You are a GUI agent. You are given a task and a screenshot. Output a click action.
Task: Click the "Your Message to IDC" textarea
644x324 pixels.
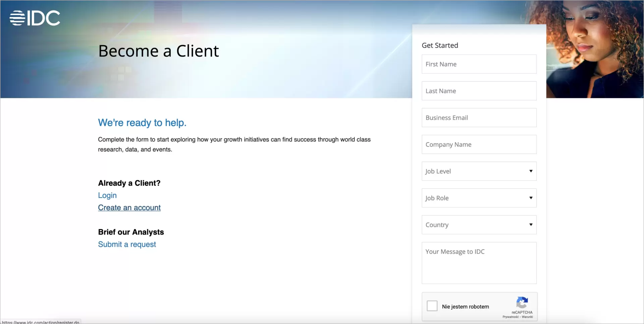[x=479, y=263]
